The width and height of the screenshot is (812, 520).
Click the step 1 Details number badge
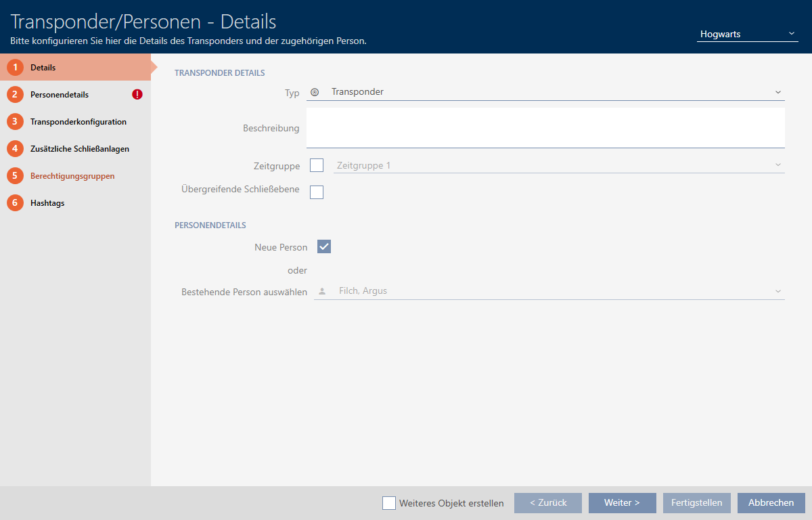(x=15, y=68)
